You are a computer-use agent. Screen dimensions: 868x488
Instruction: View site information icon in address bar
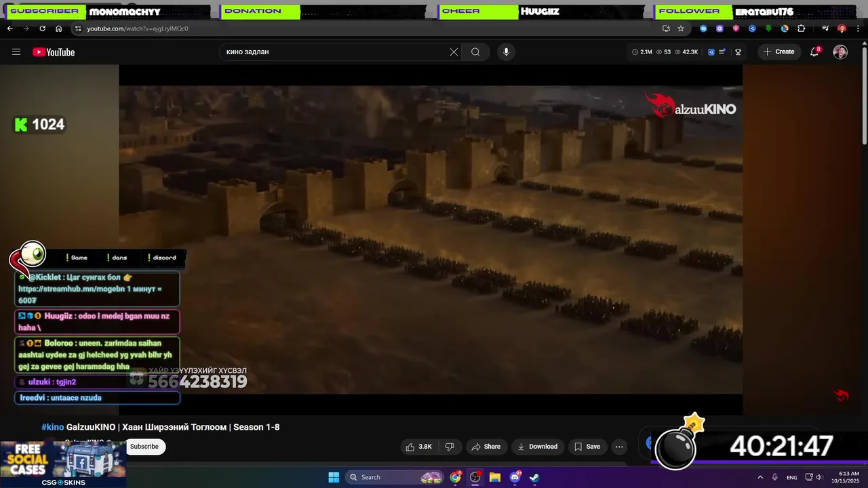pos(78,28)
